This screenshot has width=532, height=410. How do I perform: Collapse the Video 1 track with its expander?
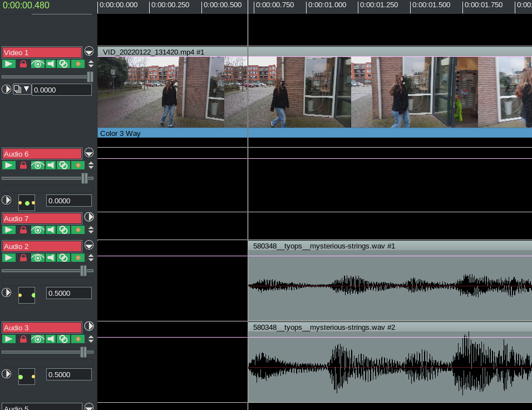click(89, 52)
